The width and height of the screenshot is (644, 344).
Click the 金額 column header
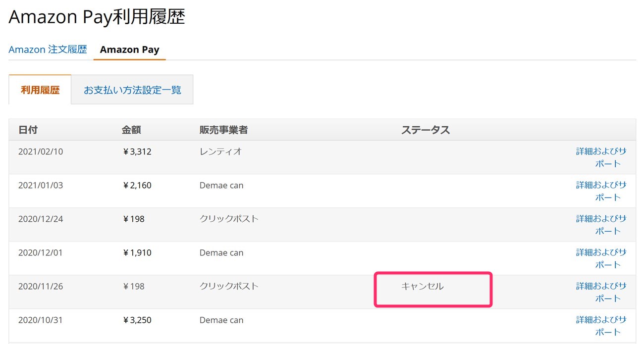(131, 130)
